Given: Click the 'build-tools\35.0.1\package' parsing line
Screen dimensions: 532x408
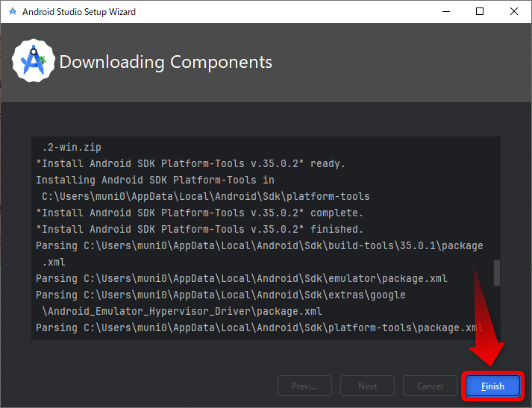Looking at the screenshot, I should (x=260, y=245).
